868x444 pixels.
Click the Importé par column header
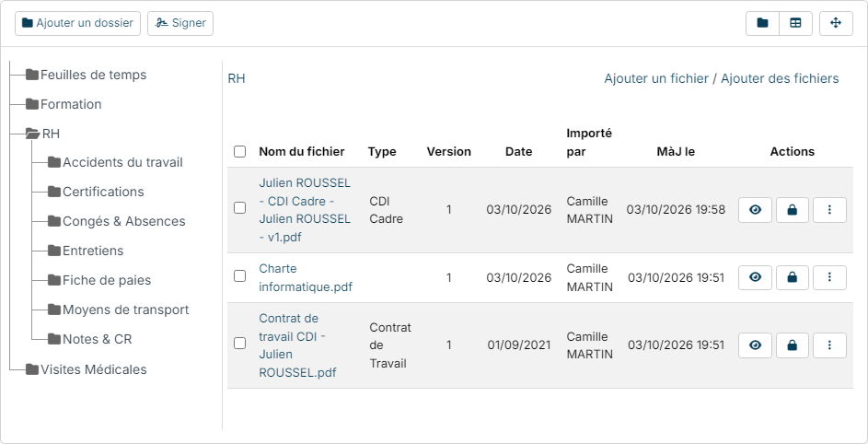pos(589,143)
